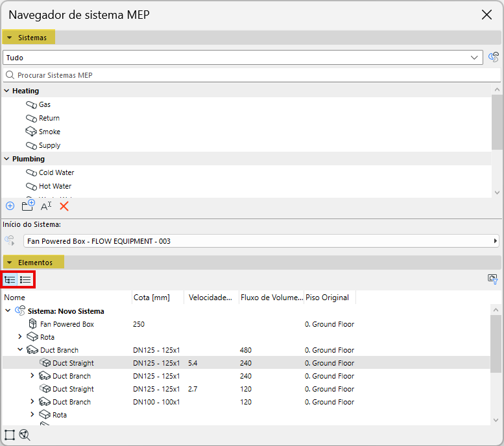Image resolution: width=504 pixels, height=446 pixels.
Task: Open the Fan Powered Box system start dropdown
Action: click(x=261, y=241)
